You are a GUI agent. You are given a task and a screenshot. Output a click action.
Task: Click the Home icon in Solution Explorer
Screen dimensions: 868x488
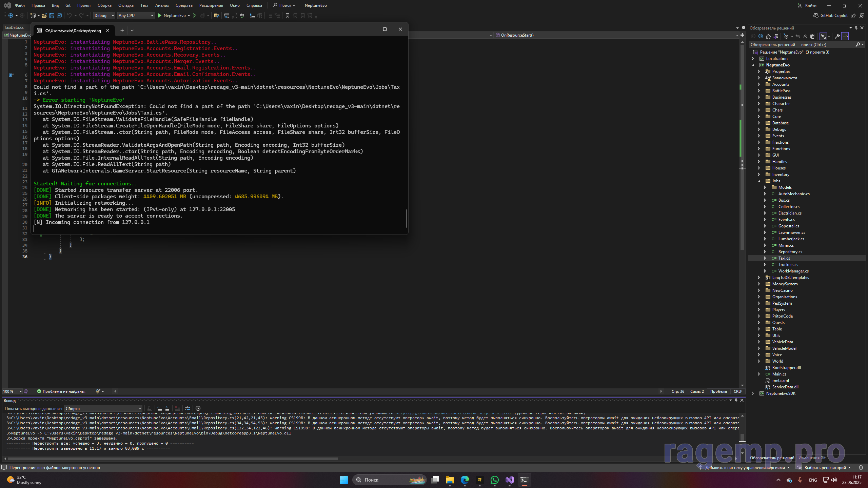[768, 36]
